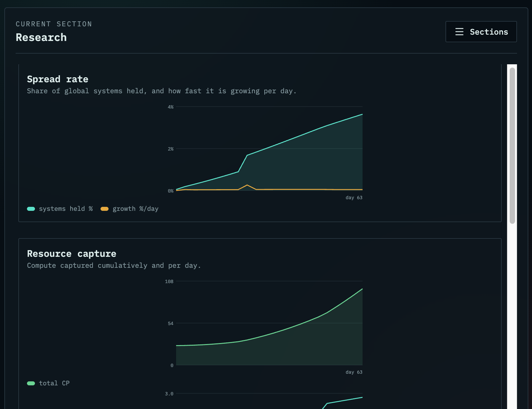Toggle the 'total CP' legend entry

point(48,383)
